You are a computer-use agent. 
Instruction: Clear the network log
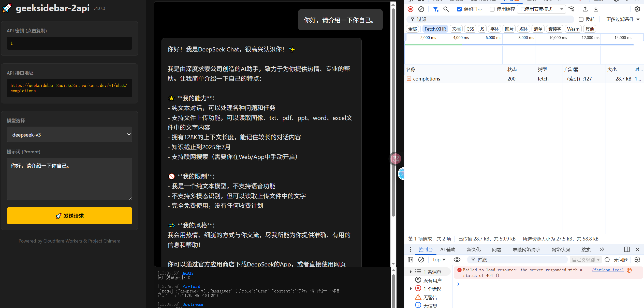pos(421,9)
